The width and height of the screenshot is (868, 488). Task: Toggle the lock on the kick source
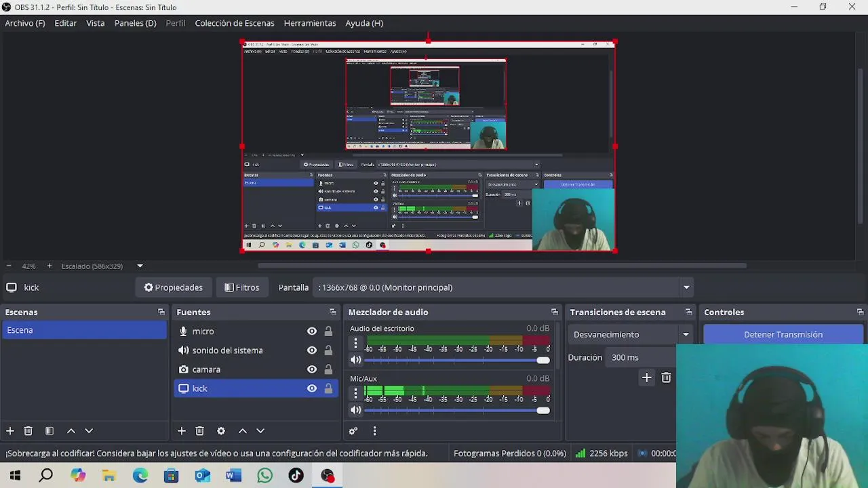click(x=328, y=388)
